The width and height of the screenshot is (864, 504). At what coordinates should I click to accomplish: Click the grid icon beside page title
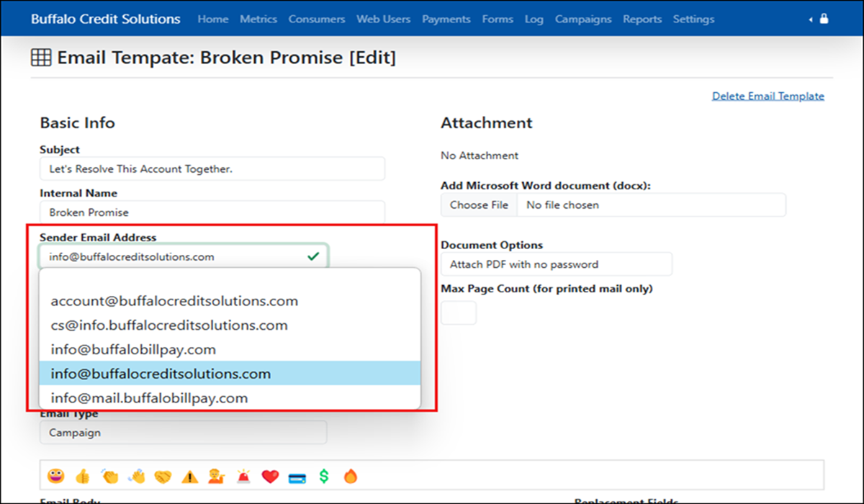point(41,58)
